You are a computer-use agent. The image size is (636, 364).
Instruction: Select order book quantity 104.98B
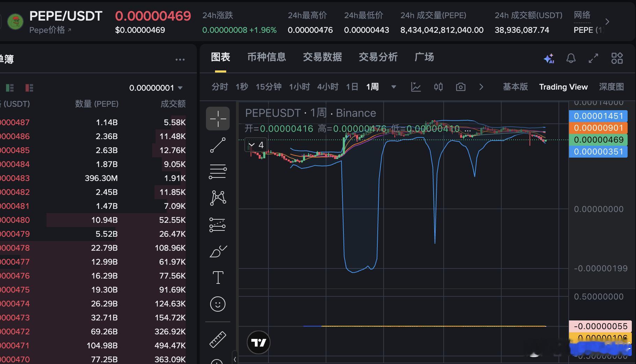coord(102,346)
